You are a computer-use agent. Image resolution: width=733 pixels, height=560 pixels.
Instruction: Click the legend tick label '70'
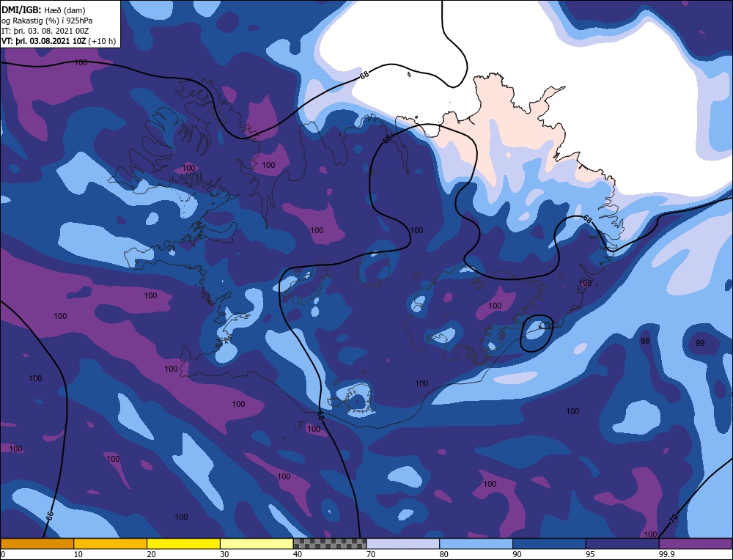(371, 554)
